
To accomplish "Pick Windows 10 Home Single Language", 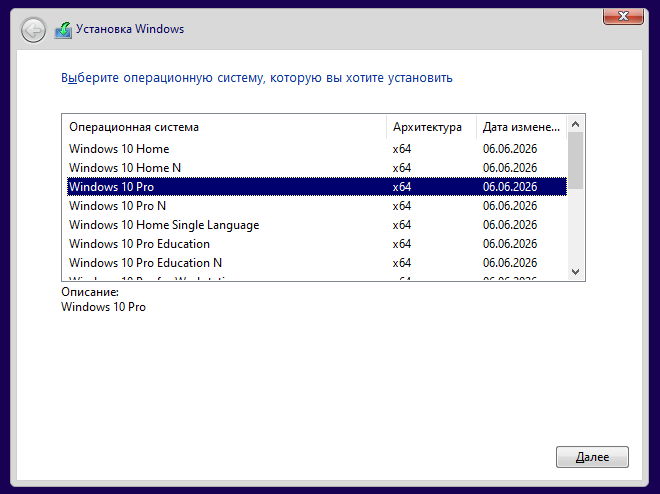I will (x=317, y=225).
